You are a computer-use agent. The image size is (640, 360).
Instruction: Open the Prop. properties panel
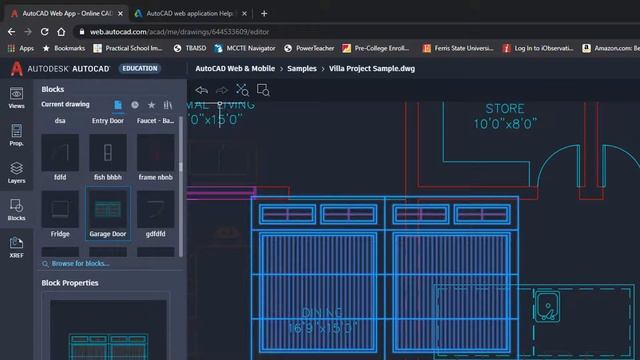(x=16, y=135)
